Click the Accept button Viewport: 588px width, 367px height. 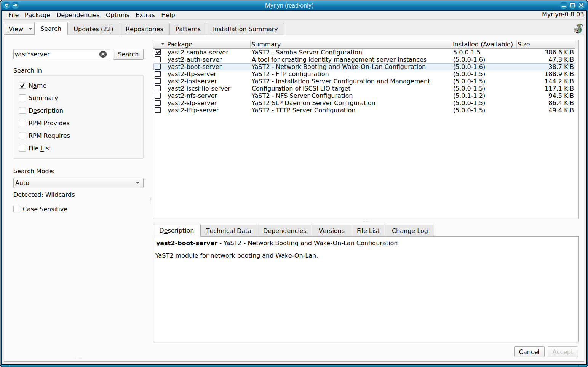click(x=563, y=352)
